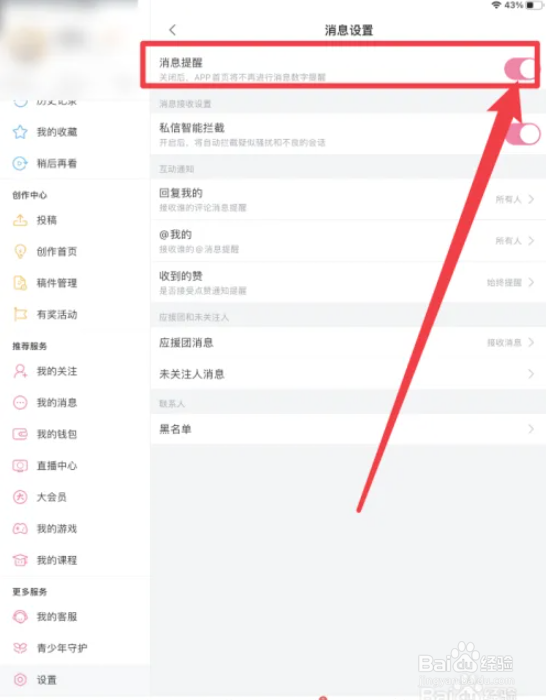Open 我的消息 in sidebar
This screenshot has width=546, height=700.
pyautogui.click(x=75, y=403)
